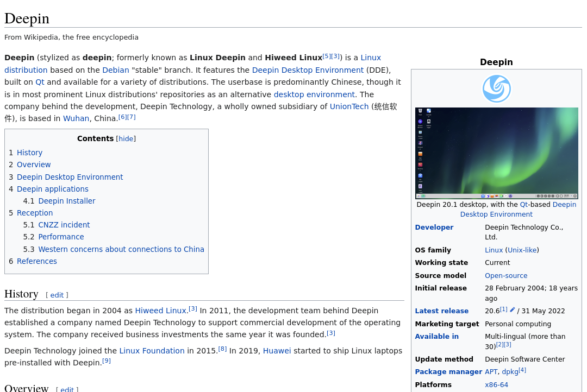The width and height of the screenshot is (587, 392).
Task: Jump to History in the contents
Action: click(x=29, y=153)
